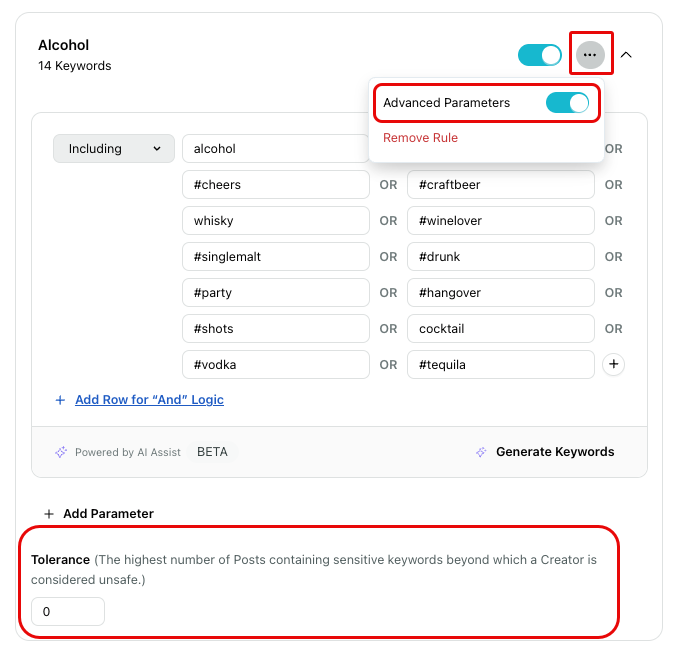Click the plus icon after #tequila keyword

pos(613,364)
